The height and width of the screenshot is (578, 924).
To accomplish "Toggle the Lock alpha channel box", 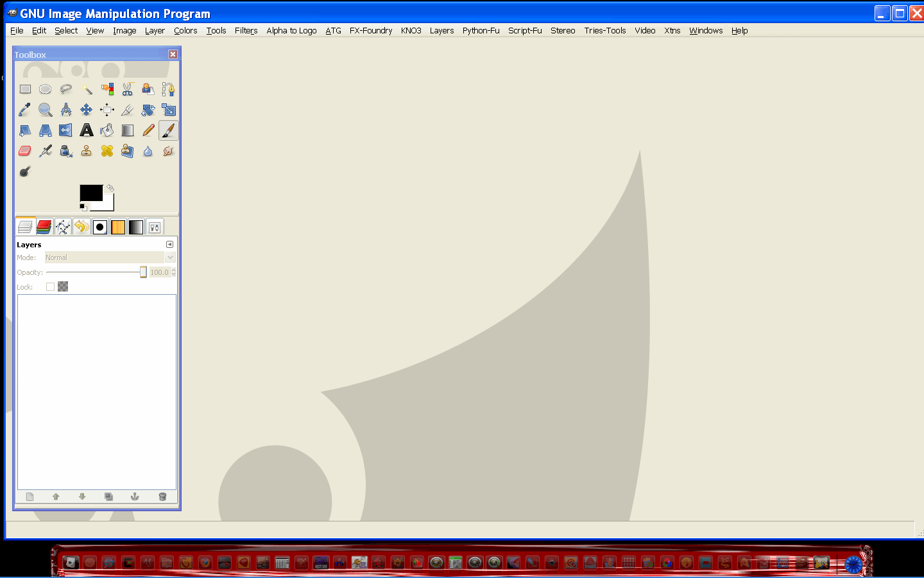I will [x=63, y=287].
